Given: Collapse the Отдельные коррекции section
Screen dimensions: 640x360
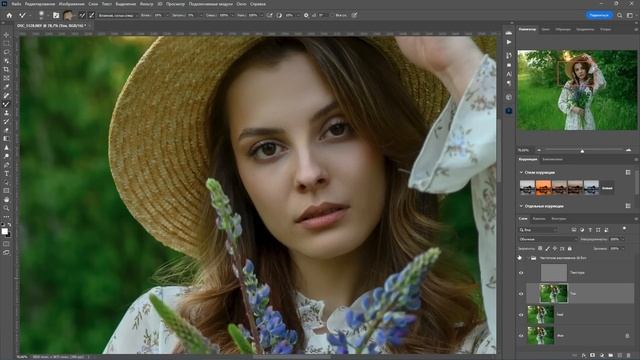Looking at the screenshot, I should tap(521, 206).
